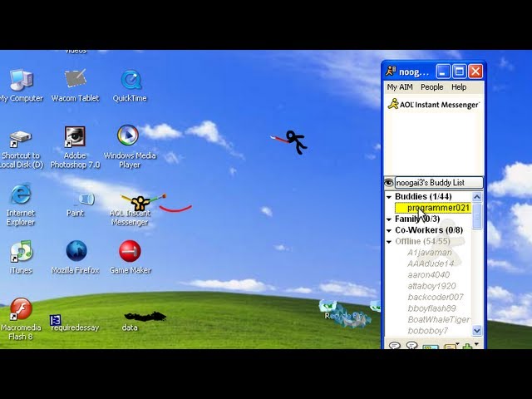The height and width of the screenshot is (399, 532).
Task: Select the iTunes desktop shortcut
Action: [21, 251]
